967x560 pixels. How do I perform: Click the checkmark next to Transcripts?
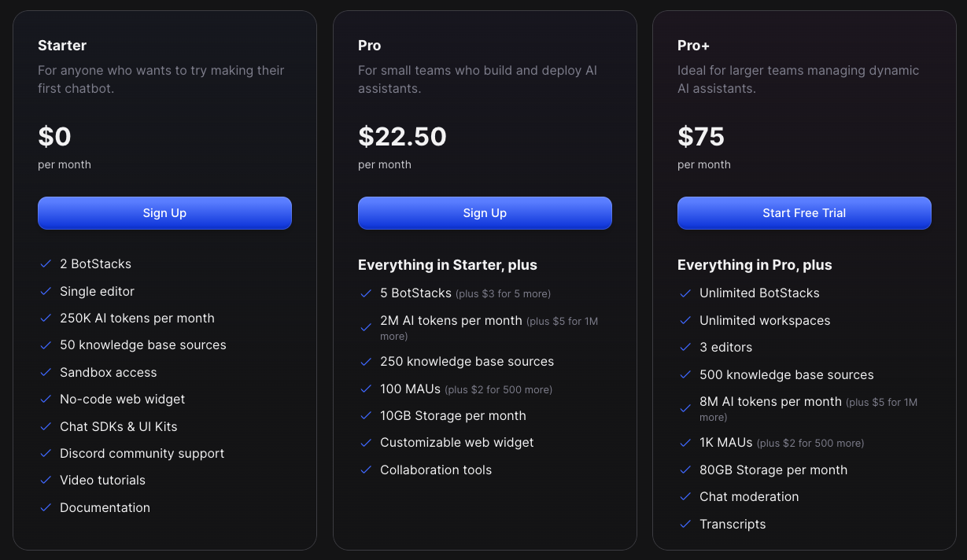(x=685, y=525)
